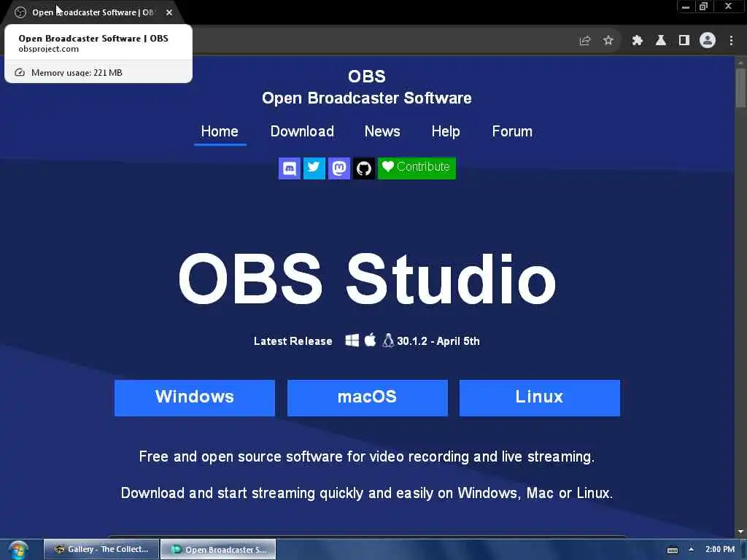Click the green Contribute button
Image resolution: width=747 pixels, height=560 pixels.
(x=417, y=168)
